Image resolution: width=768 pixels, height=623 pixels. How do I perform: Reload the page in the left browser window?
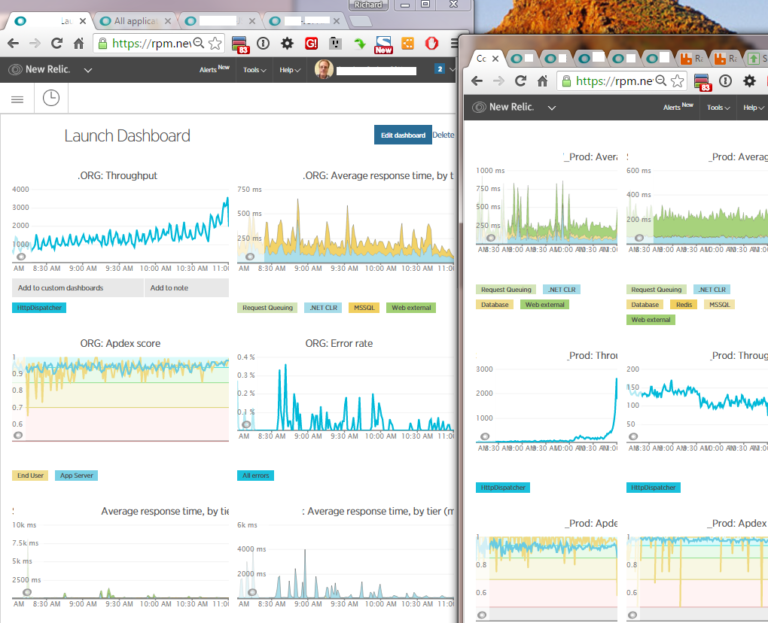[57, 44]
